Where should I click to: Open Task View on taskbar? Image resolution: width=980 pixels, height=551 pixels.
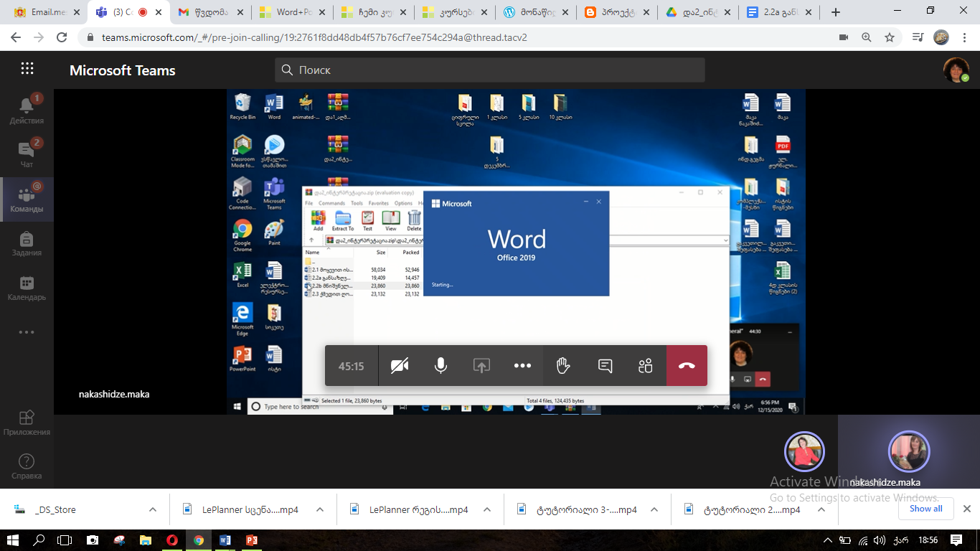[65, 540]
